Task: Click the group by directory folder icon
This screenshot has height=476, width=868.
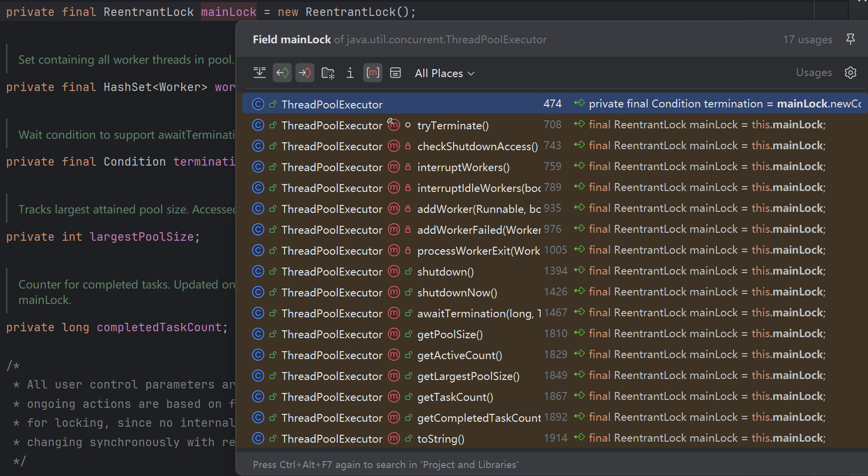Action: click(x=328, y=73)
